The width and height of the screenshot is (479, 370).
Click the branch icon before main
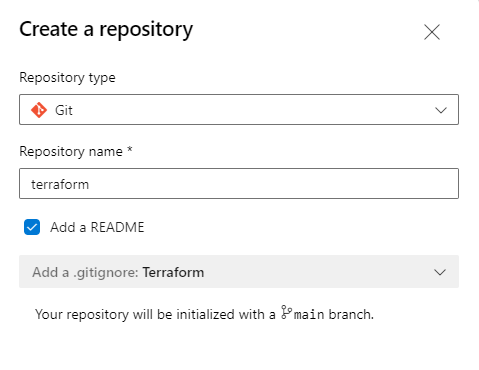[x=286, y=312]
